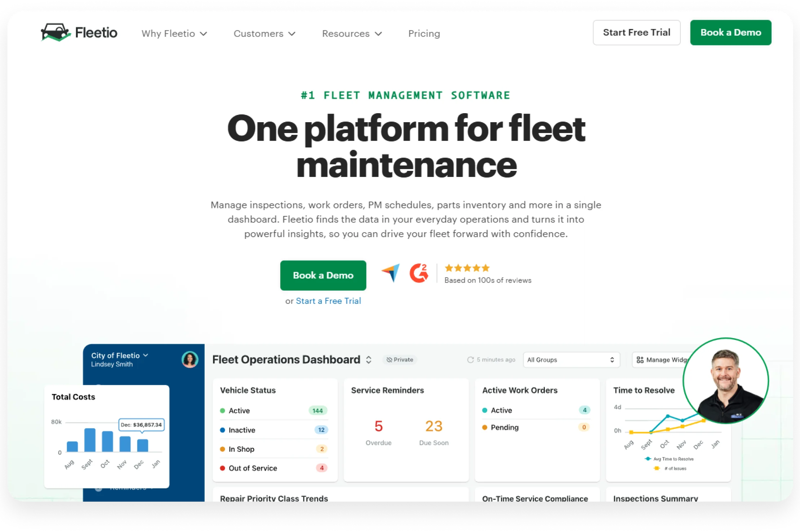Click the 5 minutes ago timestamp
The height and width of the screenshot is (532, 800).
coord(496,360)
